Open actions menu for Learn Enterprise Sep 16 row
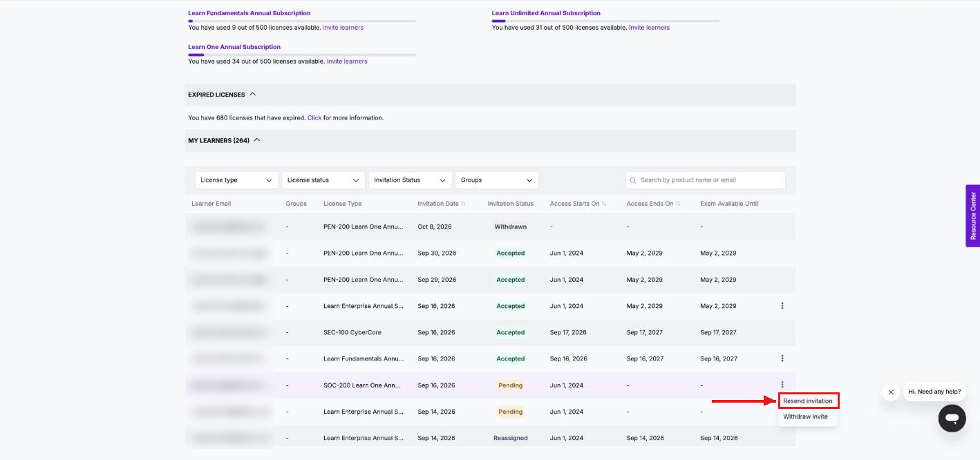The height and width of the screenshot is (460, 980). pyautogui.click(x=782, y=305)
